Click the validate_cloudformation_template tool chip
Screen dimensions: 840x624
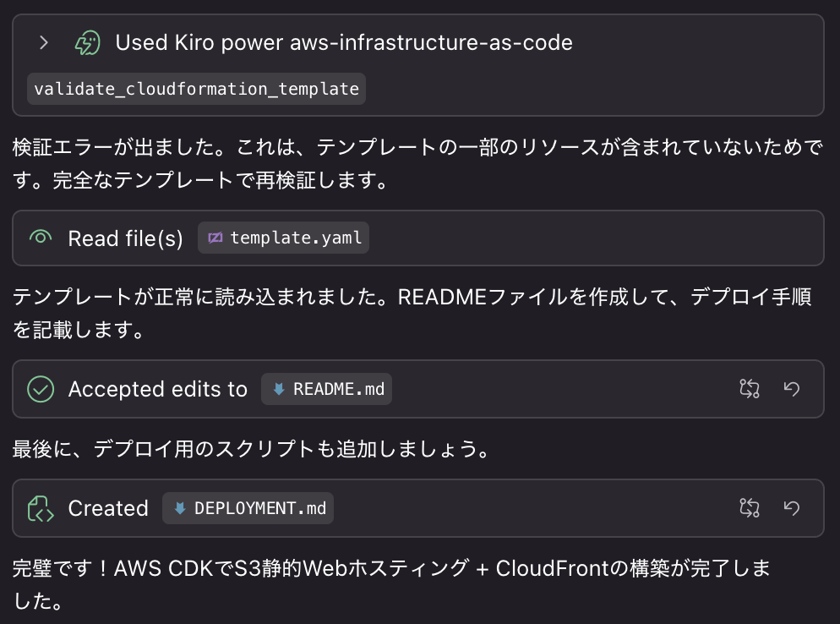click(196, 89)
